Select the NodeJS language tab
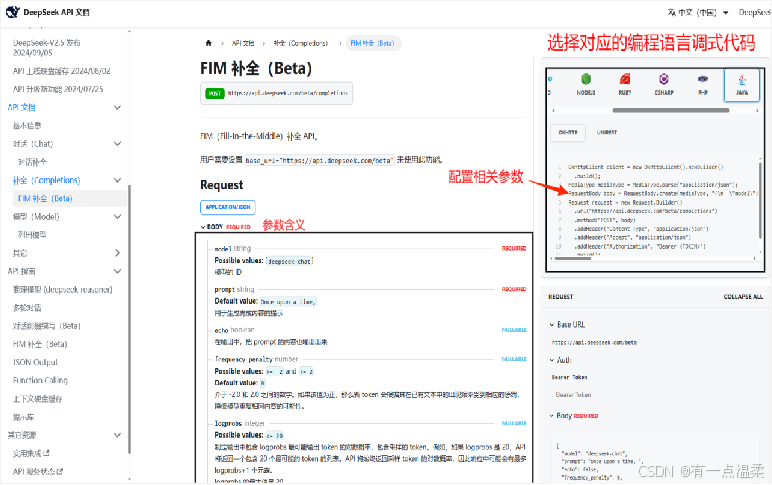The height and width of the screenshot is (485, 772). [585, 84]
